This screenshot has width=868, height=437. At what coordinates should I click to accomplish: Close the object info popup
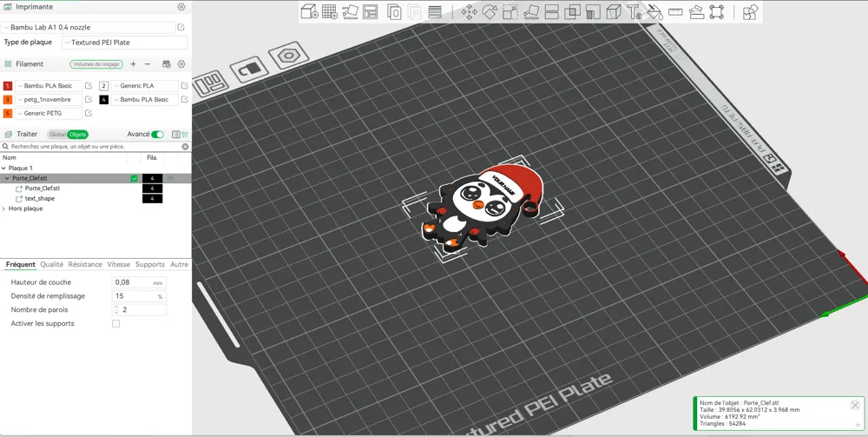pos(855,406)
